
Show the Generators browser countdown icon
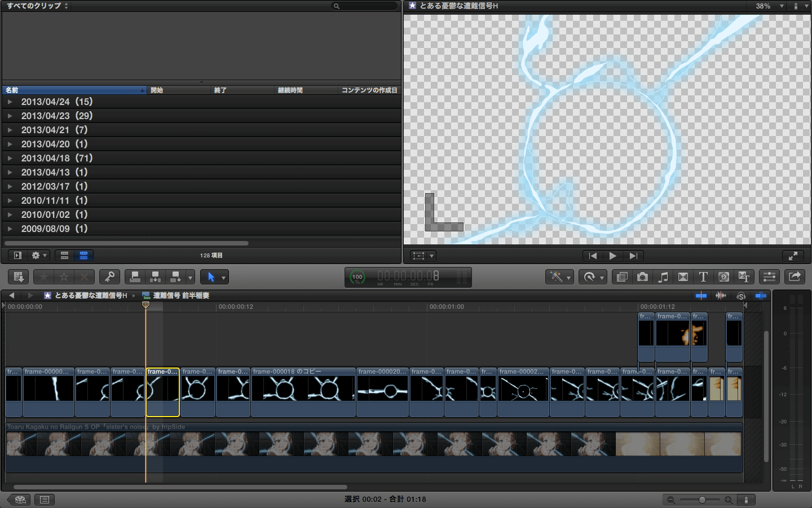724,277
